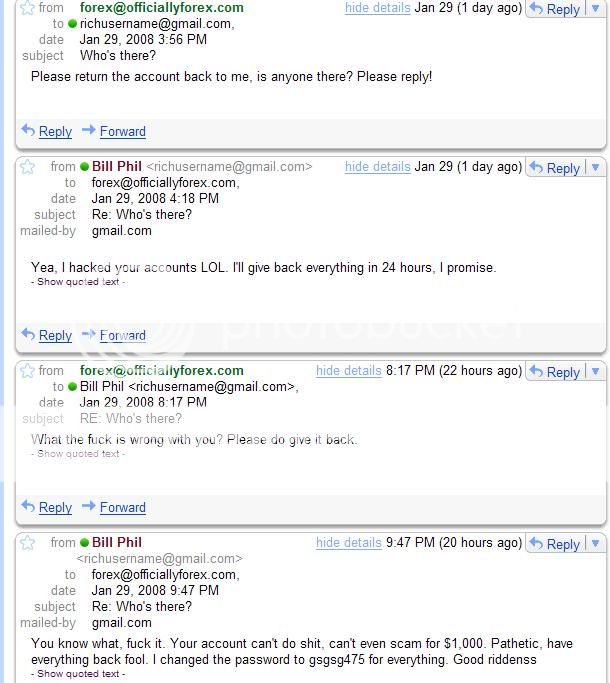Show quoted text in the last message

78,674
